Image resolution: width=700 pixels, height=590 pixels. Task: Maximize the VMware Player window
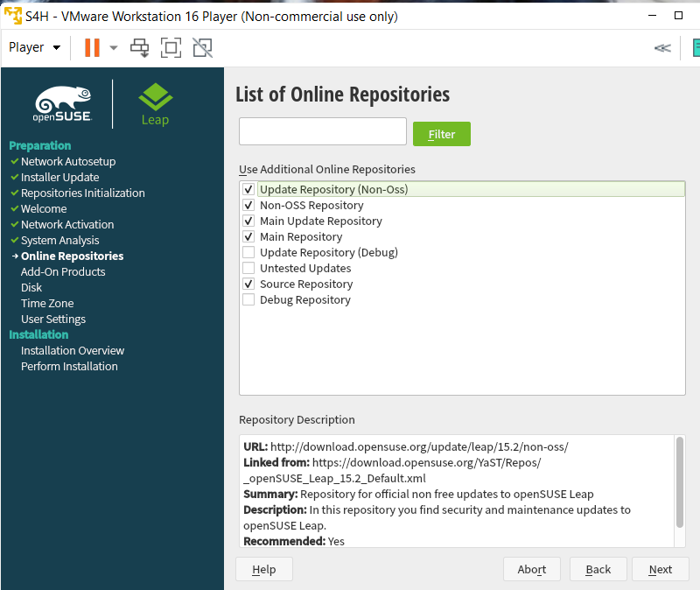tap(678, 16)
